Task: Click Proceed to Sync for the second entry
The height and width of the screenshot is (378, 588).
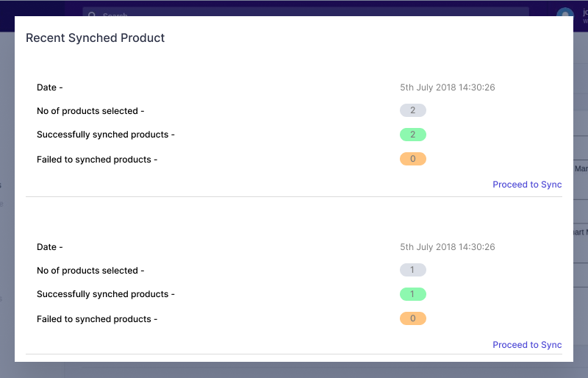Action: point(527,345)
